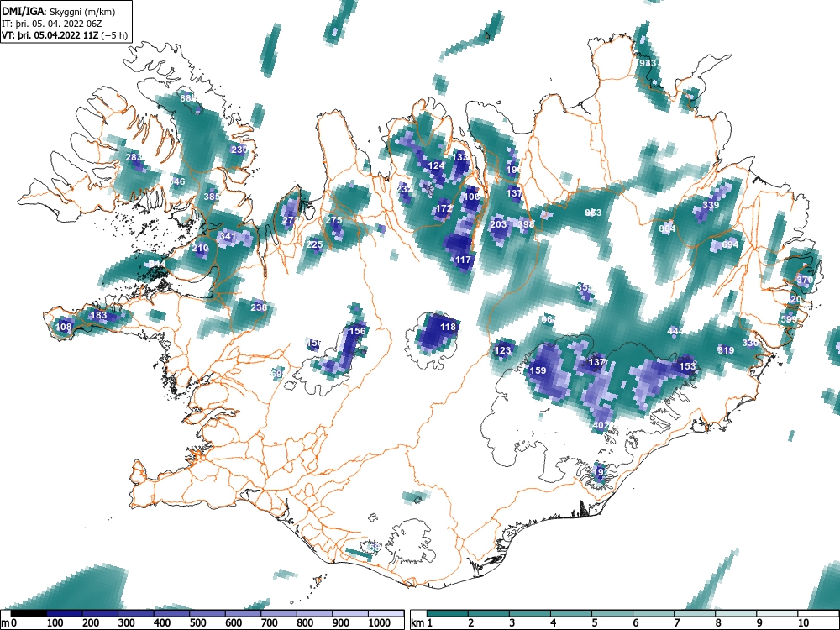
Task: Click the visibility value '108' on Snæfellsnes peninsula
Action: point(63,327)
